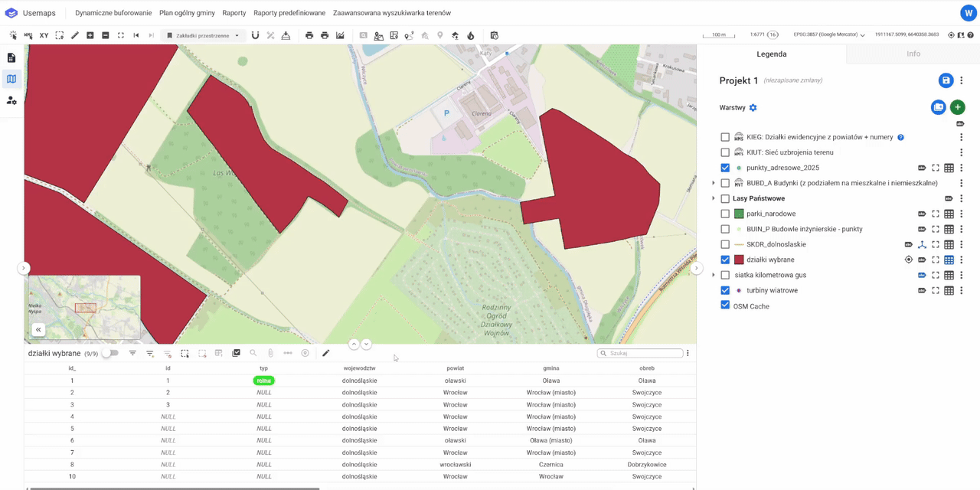Zoom to extent of turbiny wiatrowe layer

pos(935,291)
